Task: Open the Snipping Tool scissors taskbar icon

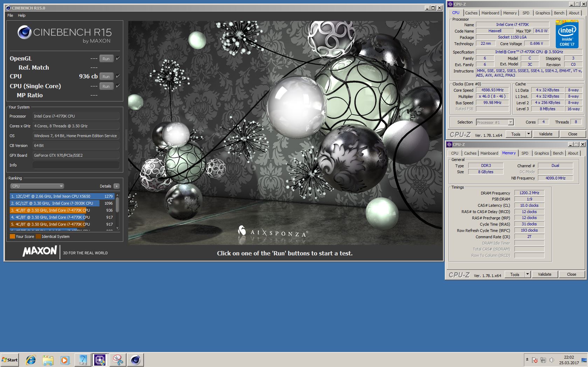Action: pos(118,360)
